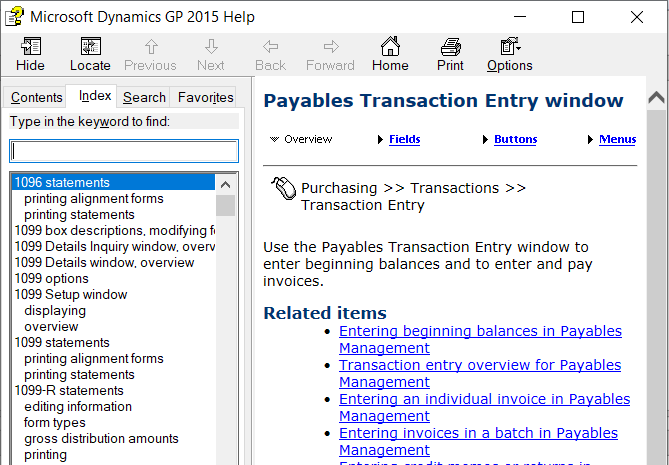Screen dimensions: 669x465
Task: Click the mouse navigation path icon
Action: point(283,188)
